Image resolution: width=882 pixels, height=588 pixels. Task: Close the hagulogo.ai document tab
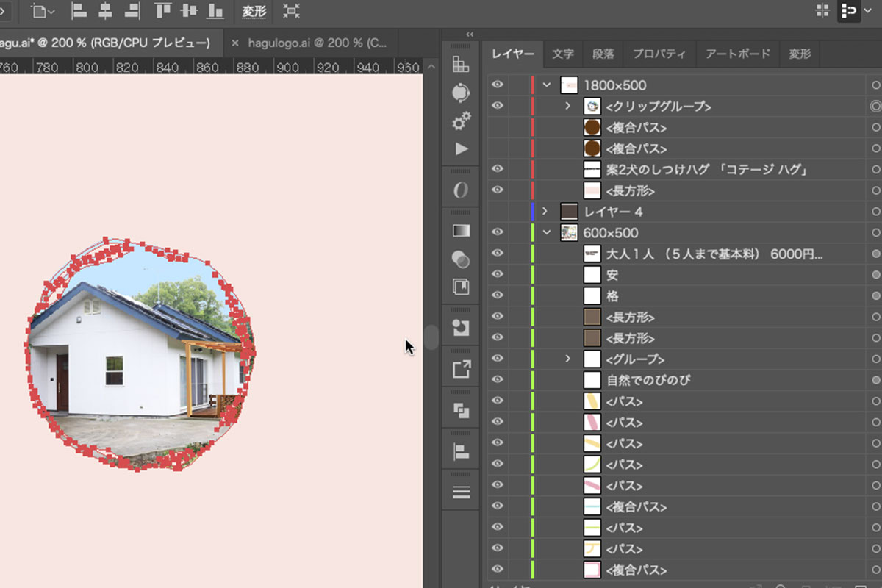pos(235,43)
